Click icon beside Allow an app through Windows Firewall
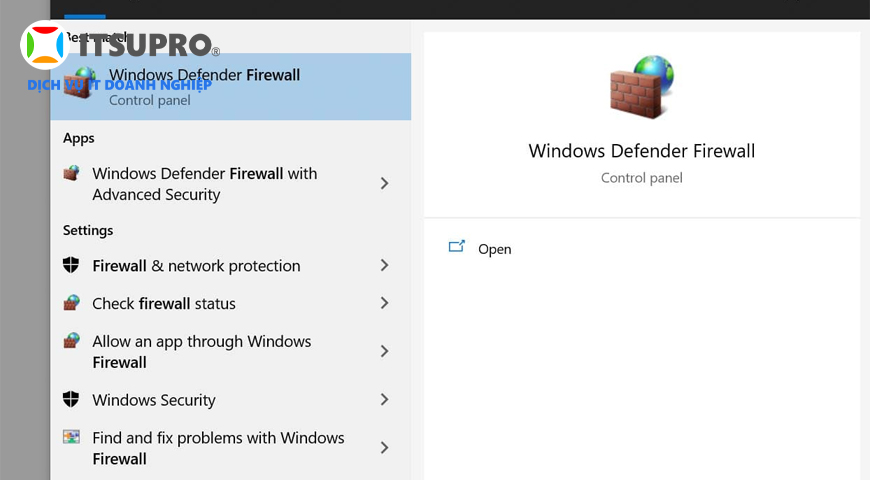Viewport: 870px width, 480px height. (x=71, y=341)
